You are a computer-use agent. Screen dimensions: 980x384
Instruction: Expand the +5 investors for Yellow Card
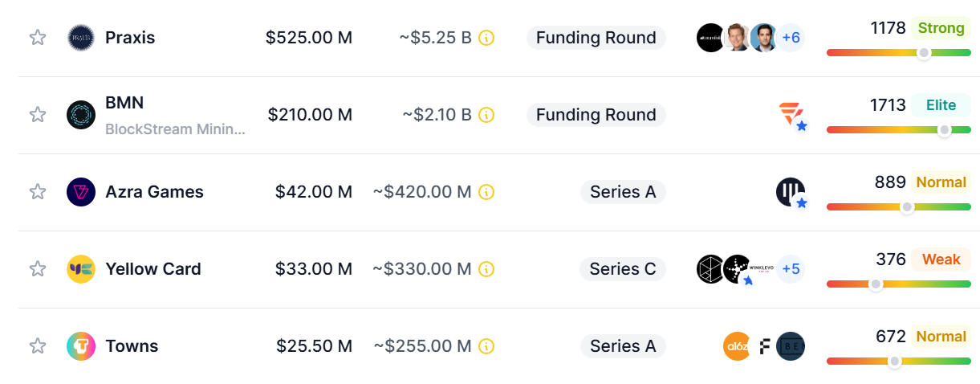(791, 269)
